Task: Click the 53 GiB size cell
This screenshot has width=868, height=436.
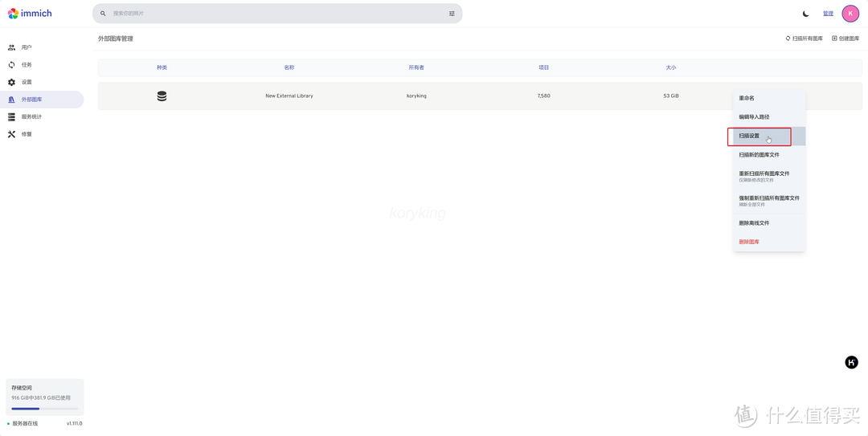Action: (671, 96)
